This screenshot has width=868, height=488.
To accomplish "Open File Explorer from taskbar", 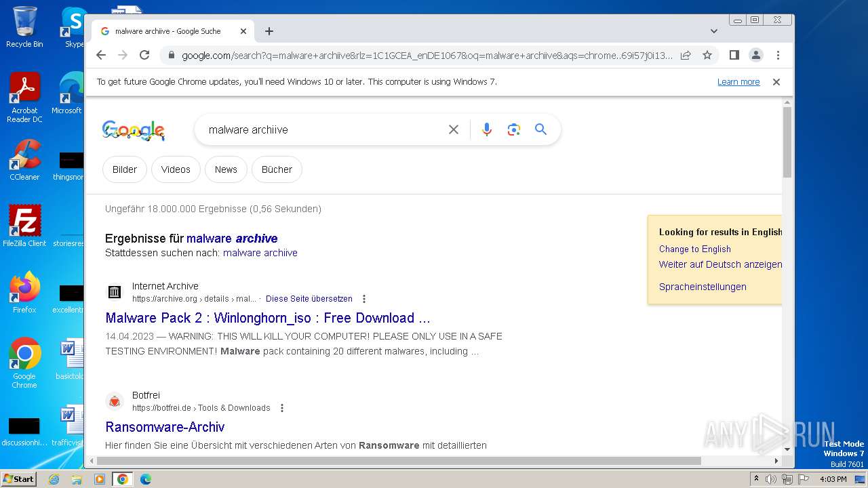I will coord(77,479).
